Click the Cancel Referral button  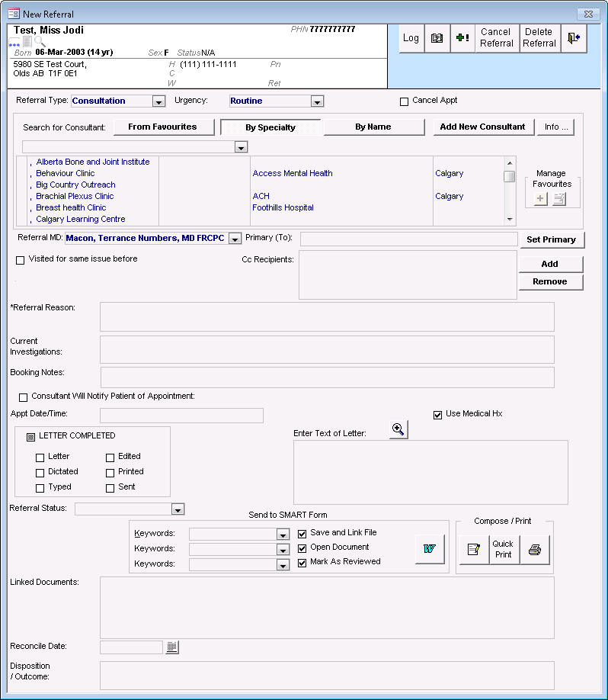pyautogui.click(x=497, y=38)
